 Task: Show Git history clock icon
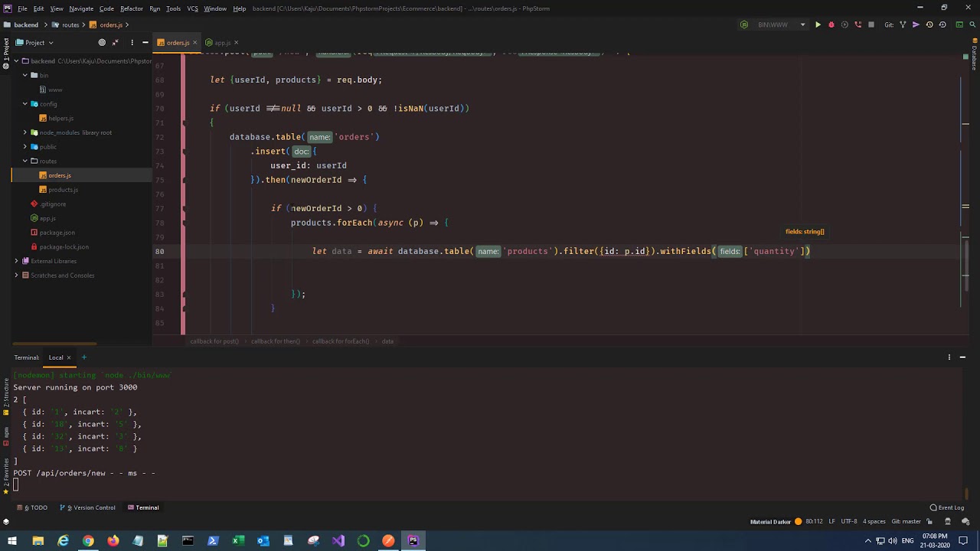point(929,24)
